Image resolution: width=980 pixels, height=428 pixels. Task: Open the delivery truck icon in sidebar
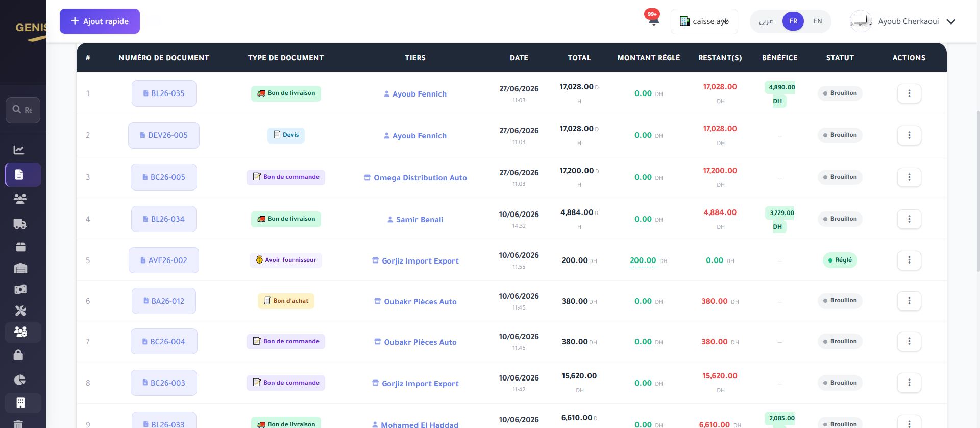point(20,224)
